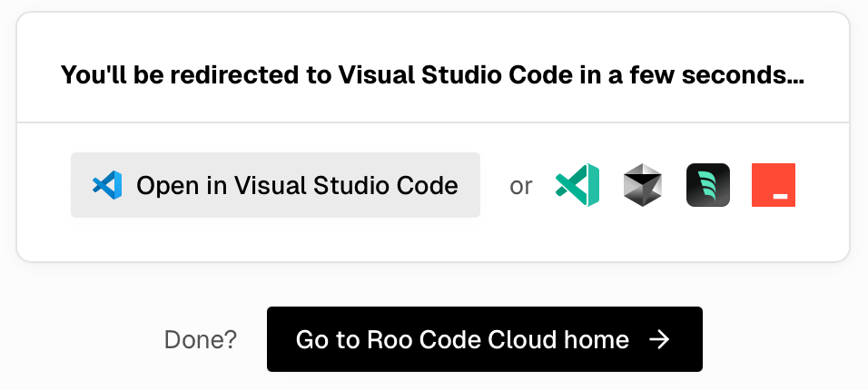868x390 pixels.
Task: Click the right arrow on black button
Action: point(660,340)
